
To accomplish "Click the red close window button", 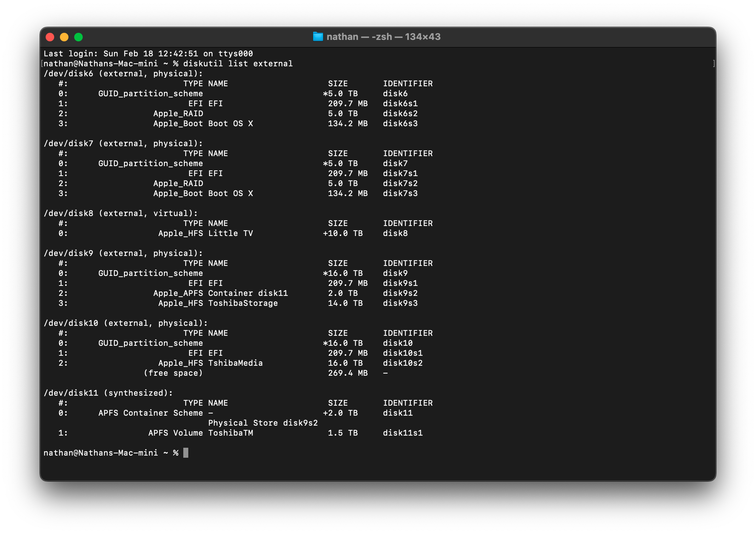I will (50, 37).
